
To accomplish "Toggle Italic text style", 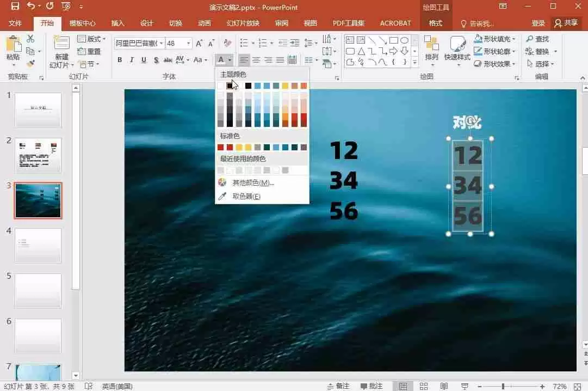I will coord(131,60).
